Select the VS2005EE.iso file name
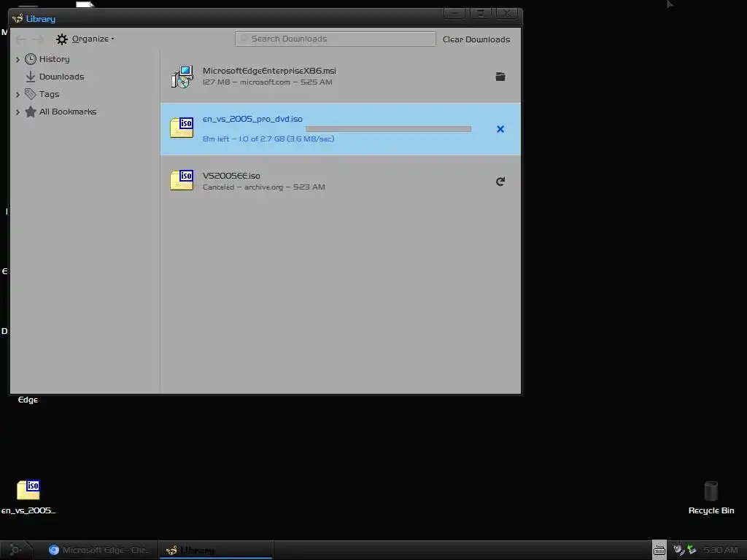The image size is (747, 560). pos(231,176)
